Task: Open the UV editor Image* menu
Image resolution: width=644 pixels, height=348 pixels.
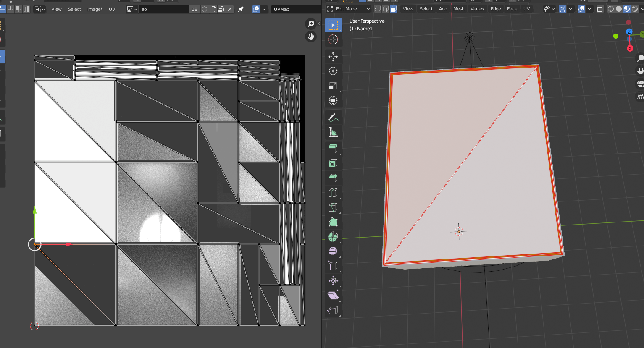Action: (x=95, y=9)
